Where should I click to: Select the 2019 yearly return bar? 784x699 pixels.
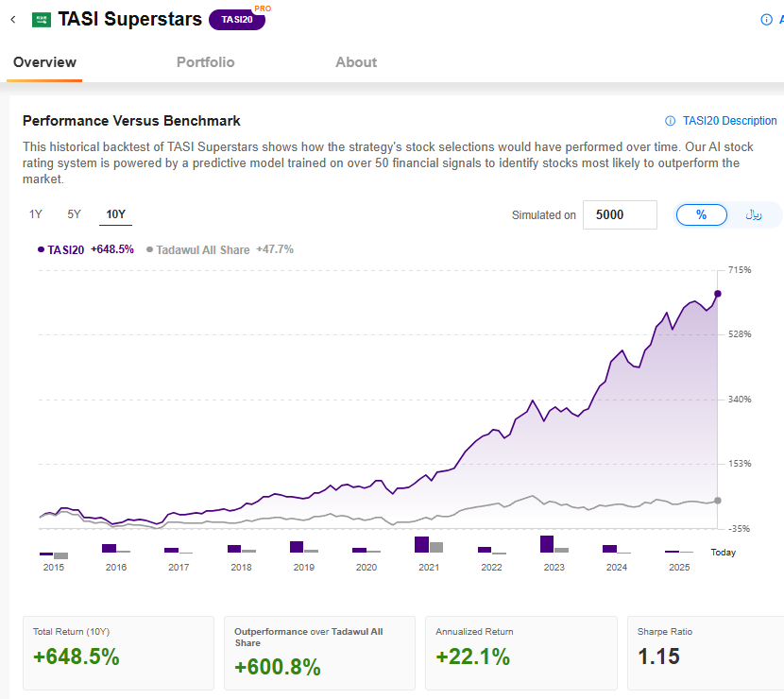(x=304, y=547)
